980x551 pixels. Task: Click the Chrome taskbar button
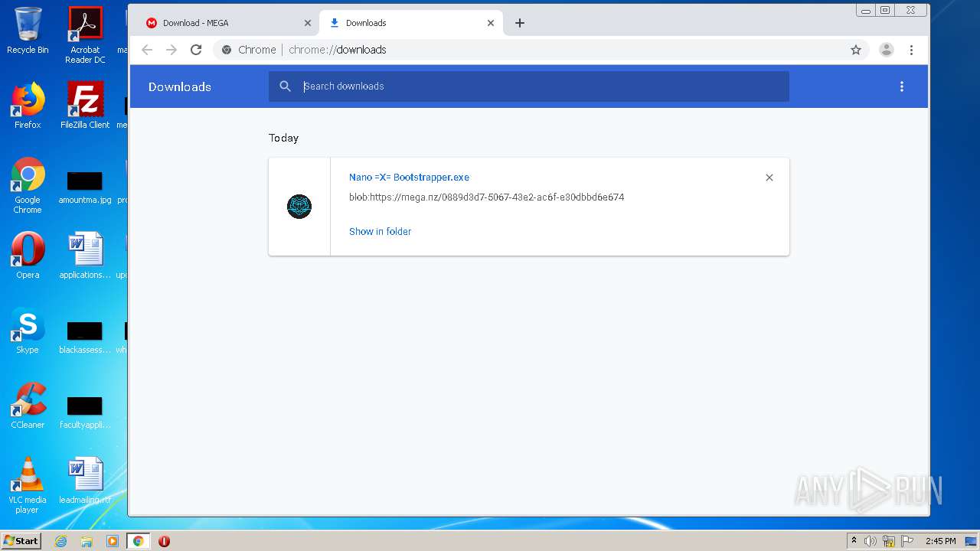pyautogui.click(x=138, y=541)
